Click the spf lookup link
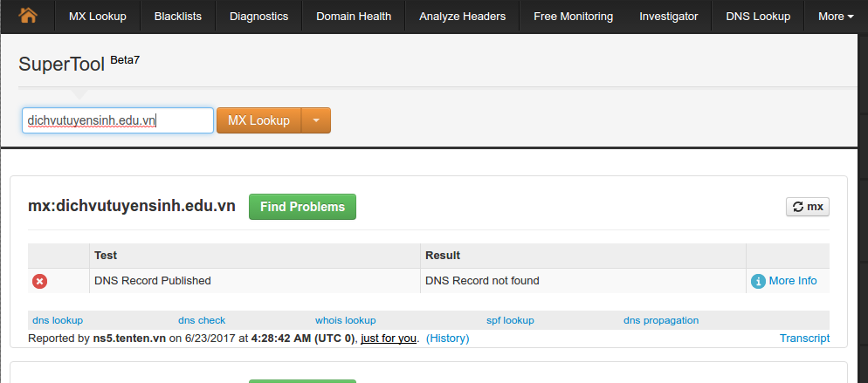 click(510, 320)
